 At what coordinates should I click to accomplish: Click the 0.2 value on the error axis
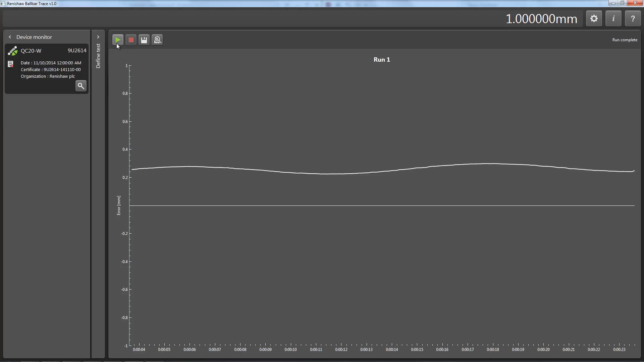tap(125, 178)
